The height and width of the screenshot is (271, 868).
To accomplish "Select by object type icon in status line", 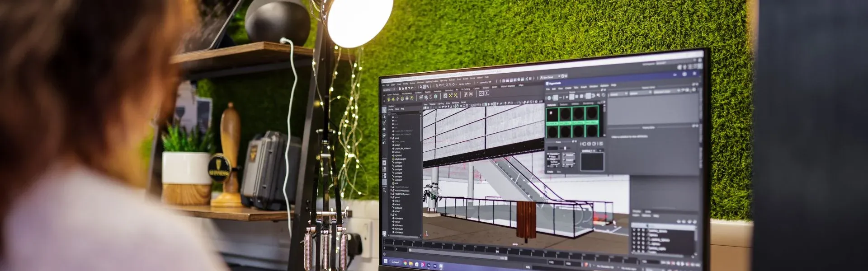I will click(425, 87).
